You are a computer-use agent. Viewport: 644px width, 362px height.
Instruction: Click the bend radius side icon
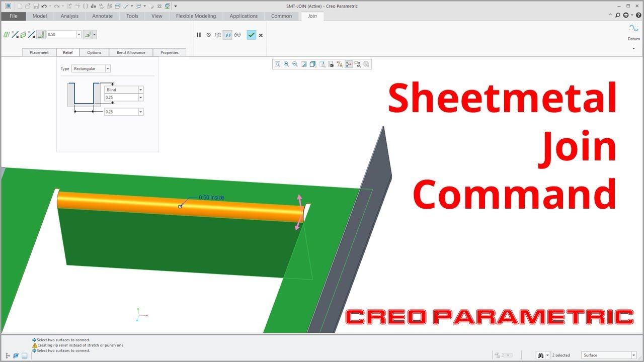coord(87,35)
